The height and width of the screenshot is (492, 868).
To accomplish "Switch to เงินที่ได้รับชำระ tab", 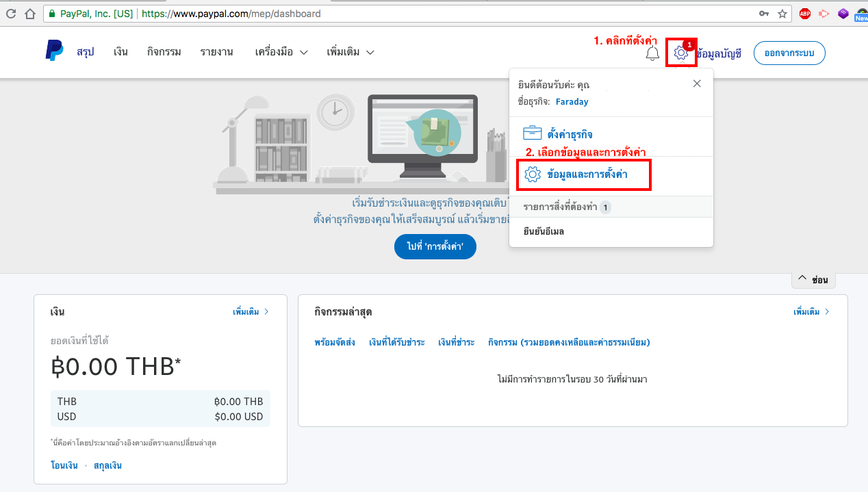I will click(396, 342).
